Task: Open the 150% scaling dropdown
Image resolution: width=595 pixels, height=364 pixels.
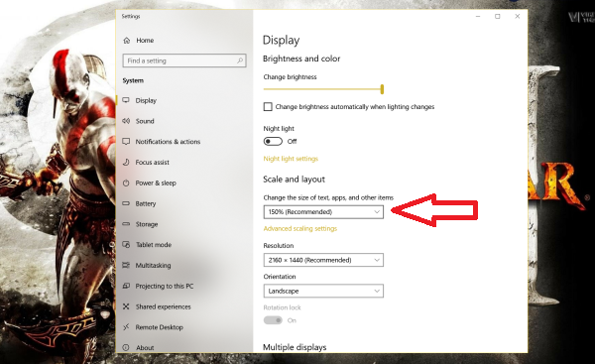Action: (x=323, y=212)
